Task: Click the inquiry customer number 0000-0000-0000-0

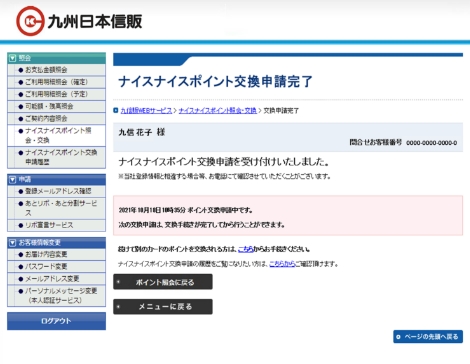Action: point(432,143)
